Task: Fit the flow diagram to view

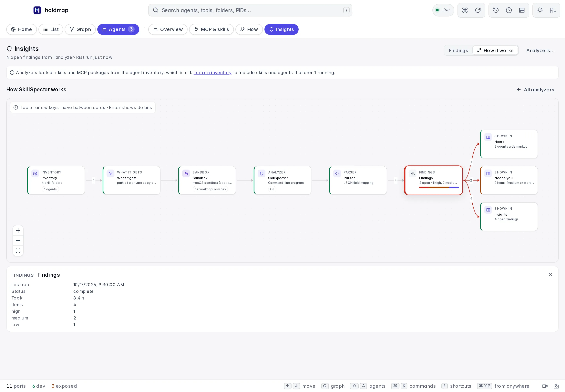Action: [x=18, y=251]
